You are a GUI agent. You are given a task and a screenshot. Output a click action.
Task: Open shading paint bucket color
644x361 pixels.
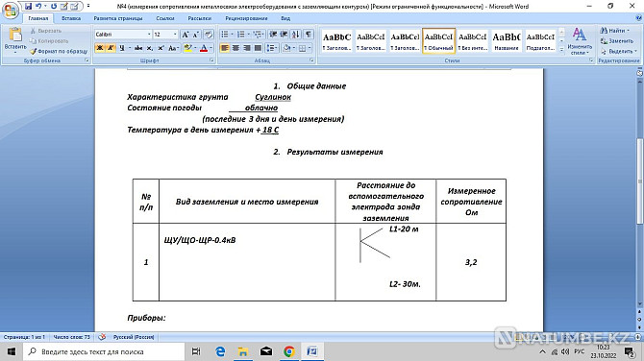(287, 48)
